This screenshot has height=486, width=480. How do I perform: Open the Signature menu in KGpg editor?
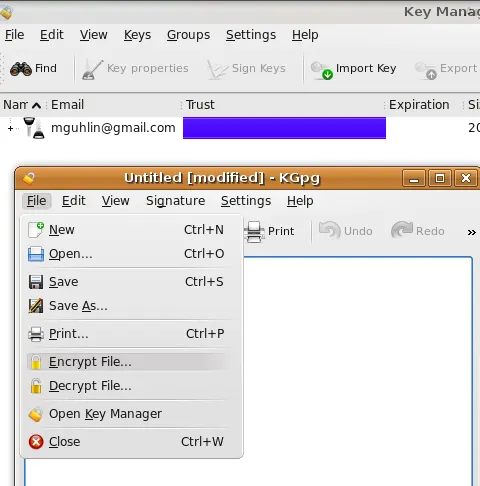point(175,201)
